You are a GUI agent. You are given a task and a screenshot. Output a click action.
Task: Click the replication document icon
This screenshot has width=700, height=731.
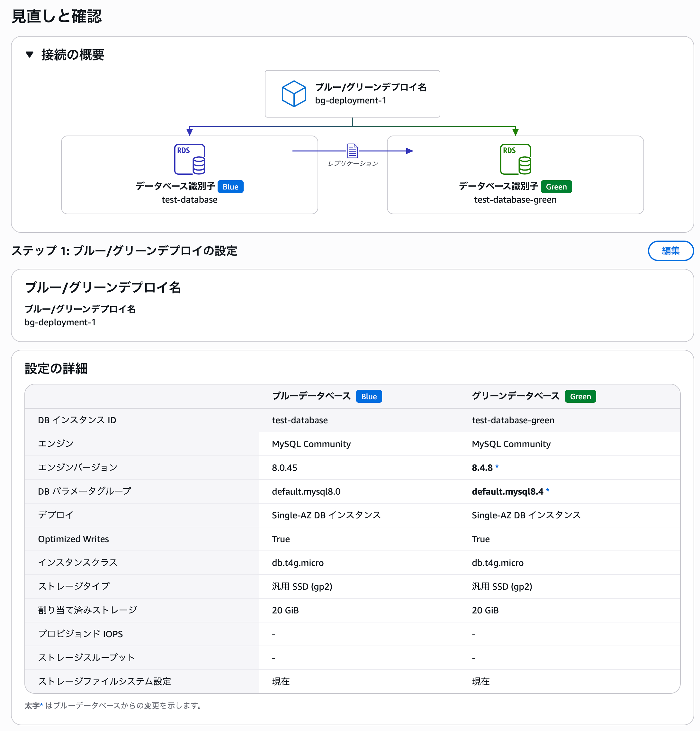[x=352, y=151]
